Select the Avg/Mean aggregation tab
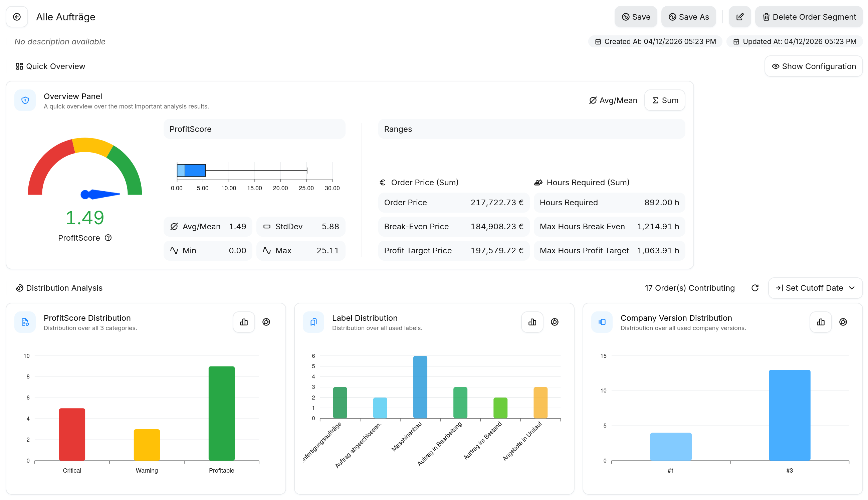Image resolution: width=868 pixels, height=500 pixels. (x=613, y=100)
